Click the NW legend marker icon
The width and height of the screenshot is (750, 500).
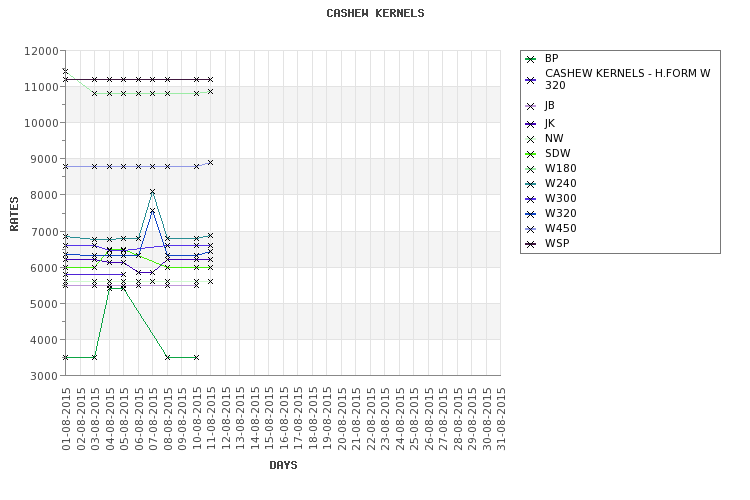[x=530, y=140]
